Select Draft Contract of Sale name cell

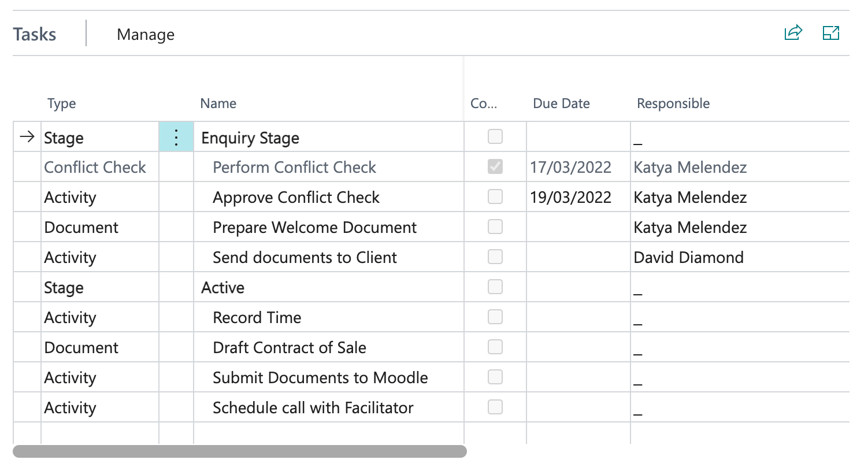[x=328, y=348]
